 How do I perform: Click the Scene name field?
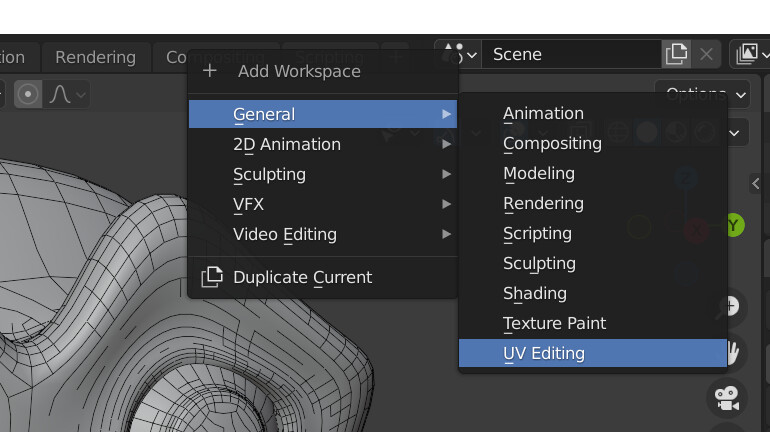pyautogui.click(x=572, y=54)
